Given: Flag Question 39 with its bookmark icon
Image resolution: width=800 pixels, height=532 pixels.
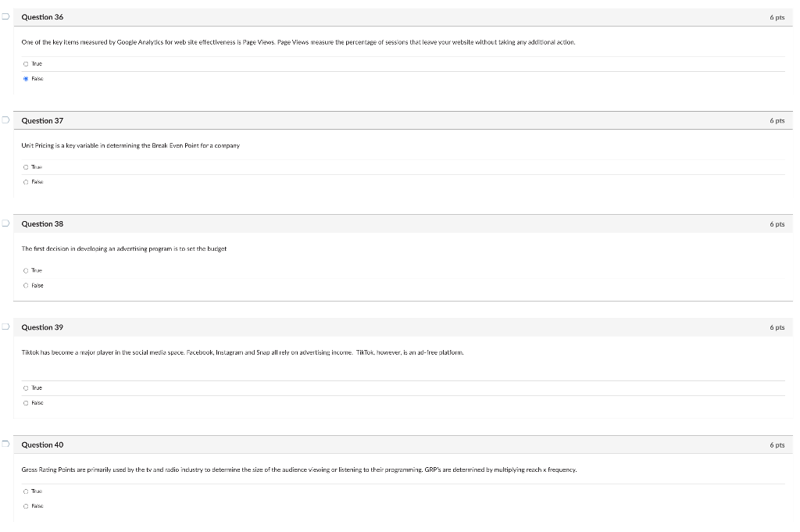Looking at the screenshot, I should click(5, 327).
